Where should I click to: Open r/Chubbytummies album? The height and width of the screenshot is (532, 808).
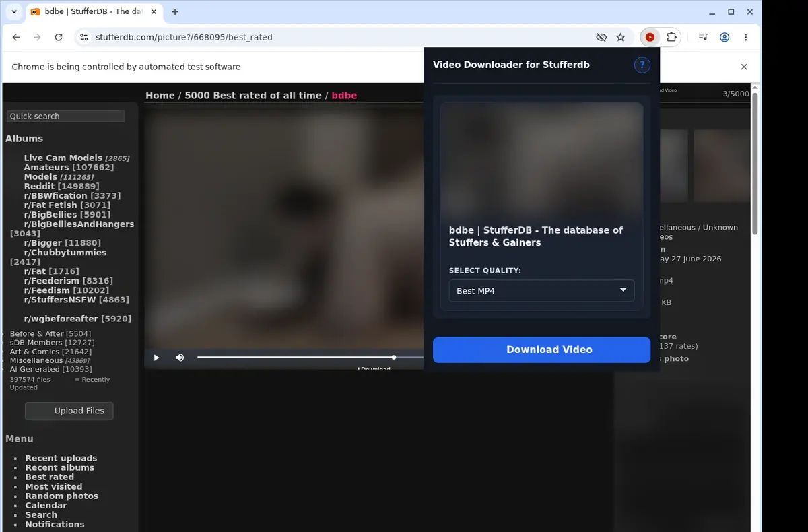coord(65,252)
